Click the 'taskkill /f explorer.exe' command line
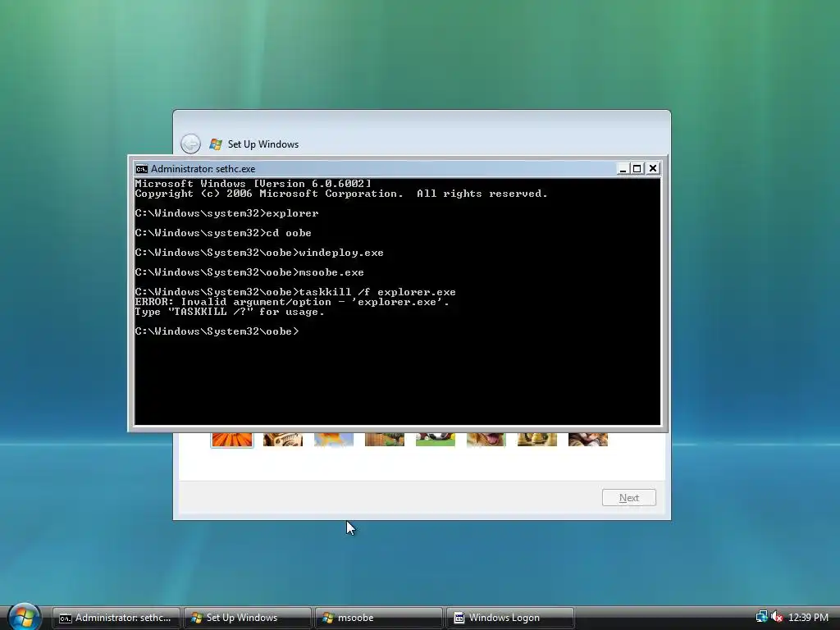The width and height of the screenshot is (840, 630). [295, 292]
